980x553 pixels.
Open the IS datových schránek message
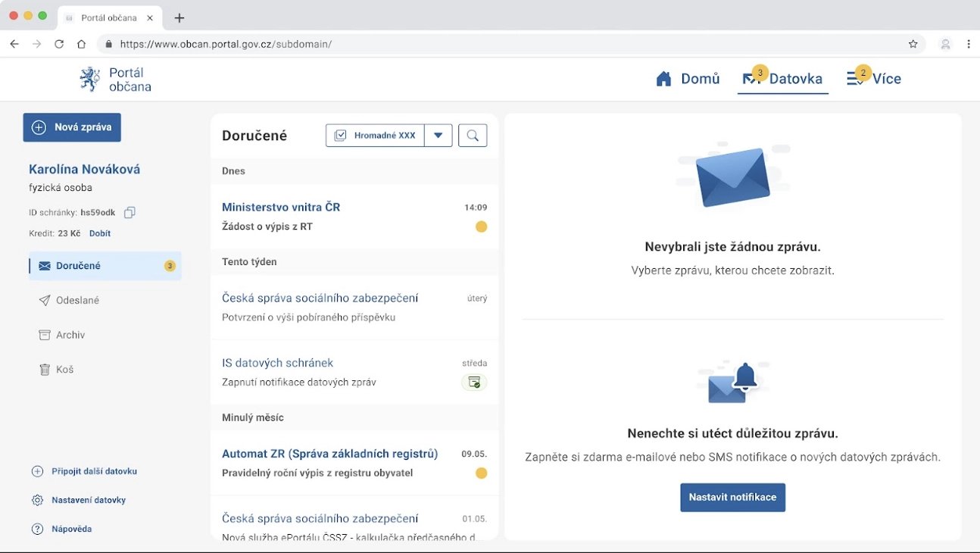(x=354, y=373)
